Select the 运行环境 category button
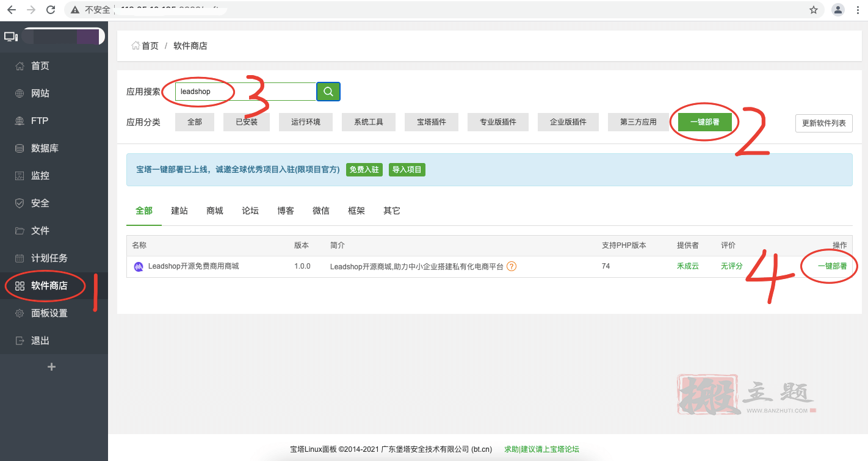868x461 pixels. [306, 122]
